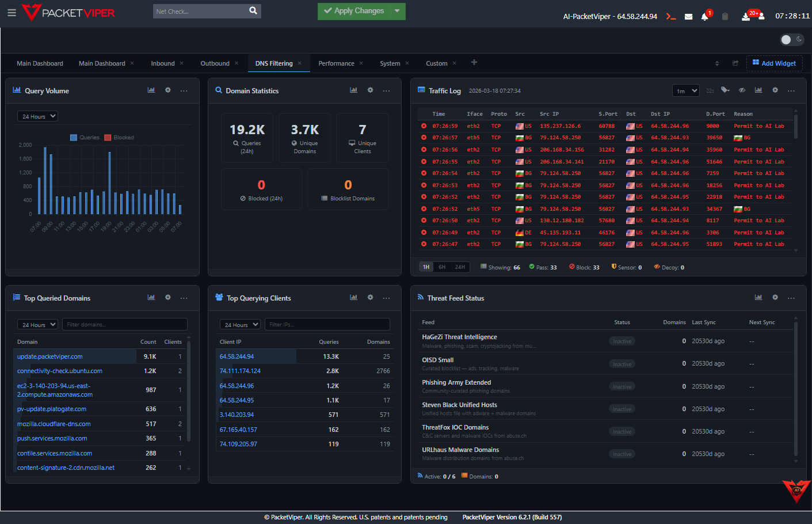Click the tag icon in Traffic Log toolbar

tap(726, 90)
